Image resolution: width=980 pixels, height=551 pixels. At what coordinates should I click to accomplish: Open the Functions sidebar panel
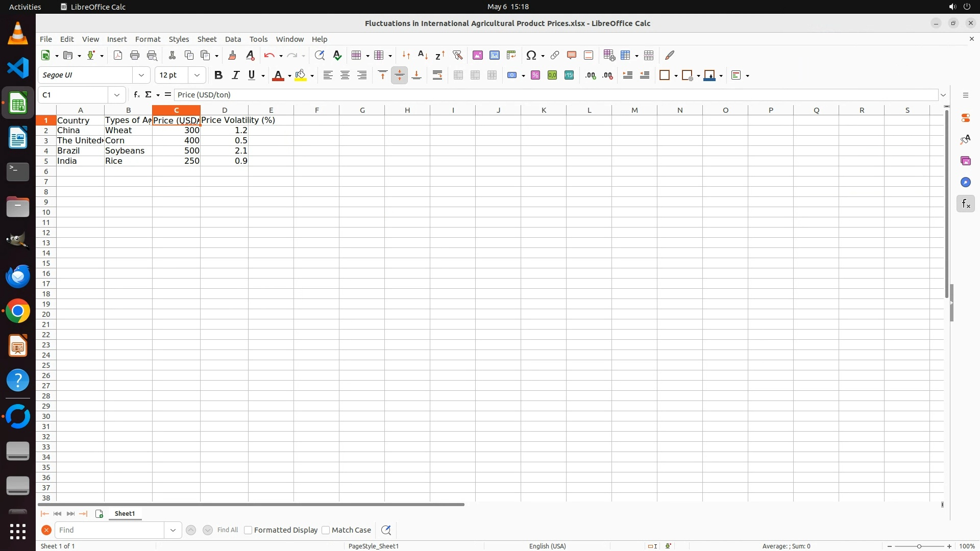pos(965,204)
